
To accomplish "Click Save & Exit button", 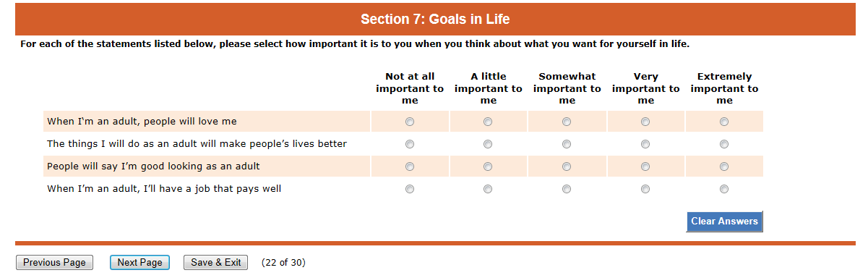I will tap(216, 262).
